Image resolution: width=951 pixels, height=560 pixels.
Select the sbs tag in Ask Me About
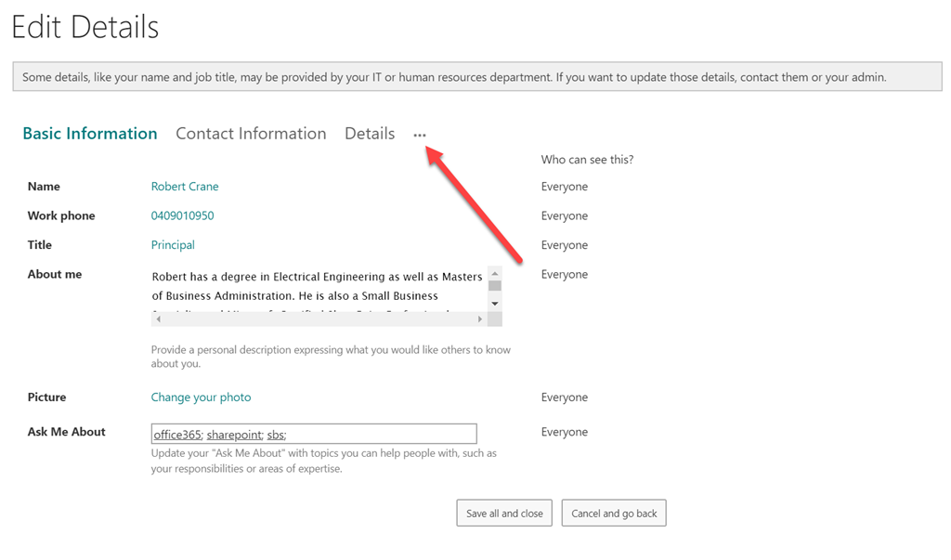pos(276,435)
